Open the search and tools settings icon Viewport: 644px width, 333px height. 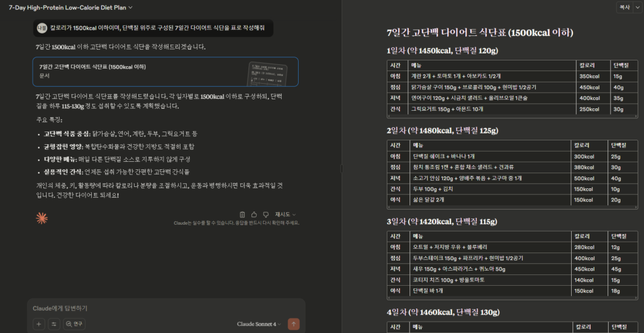(x=54, y=324)
